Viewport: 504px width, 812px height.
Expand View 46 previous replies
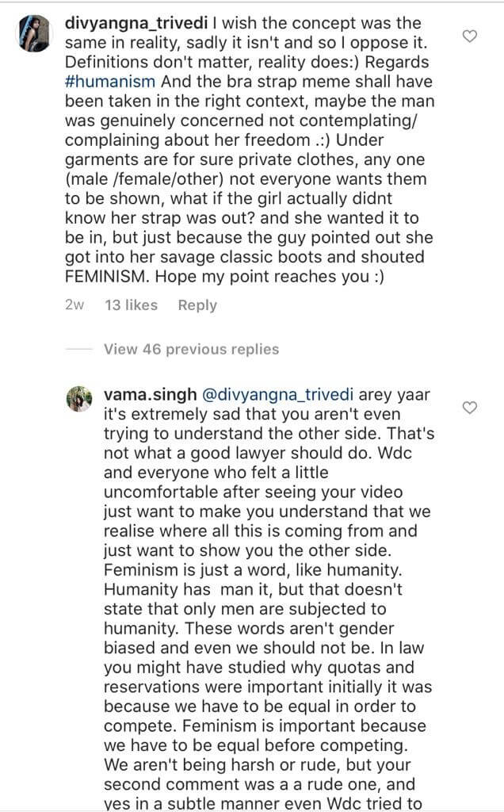[x=191, y=349]
